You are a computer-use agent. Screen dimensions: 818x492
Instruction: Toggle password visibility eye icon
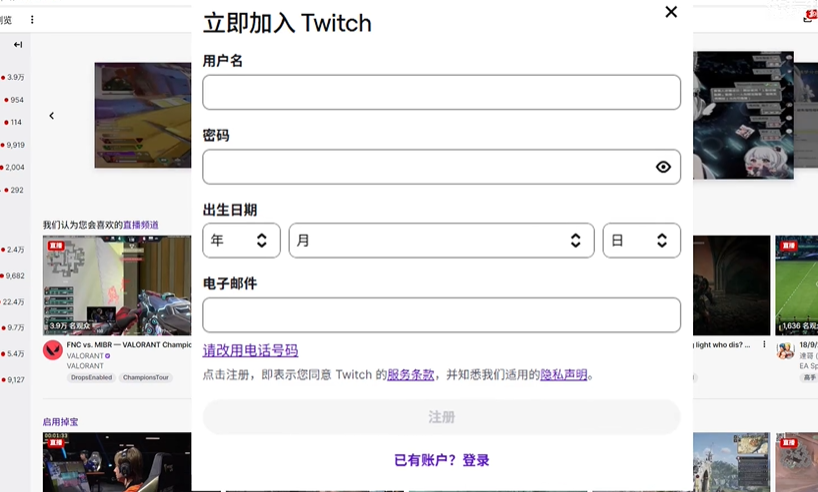pyautogui.click(x=663, y=167)
